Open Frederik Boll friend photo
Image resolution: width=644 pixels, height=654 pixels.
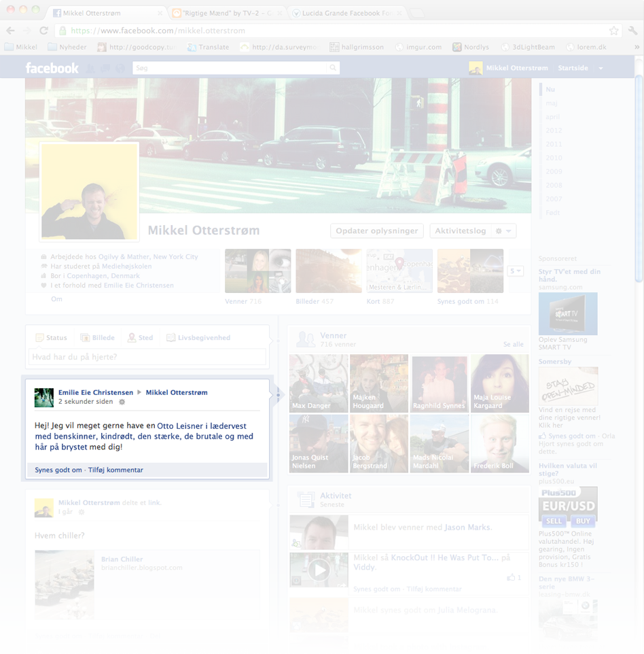(x=500, y=444)
